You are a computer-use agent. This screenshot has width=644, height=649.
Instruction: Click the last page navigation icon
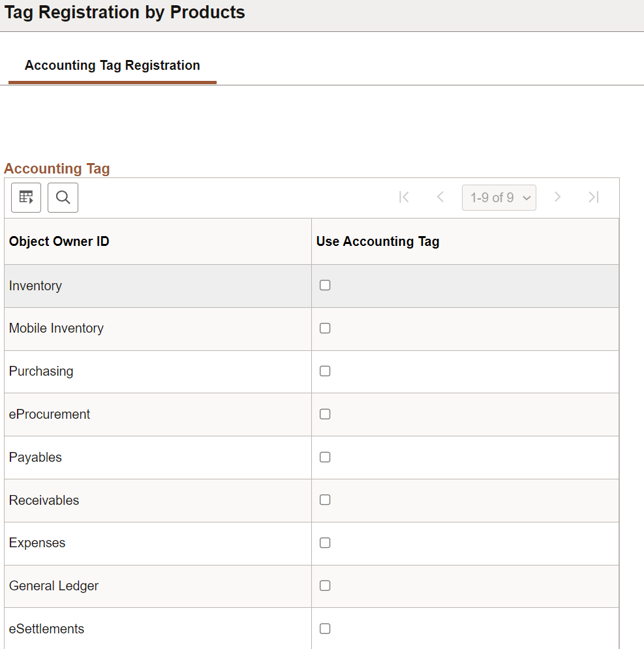(x=593, y=197)
